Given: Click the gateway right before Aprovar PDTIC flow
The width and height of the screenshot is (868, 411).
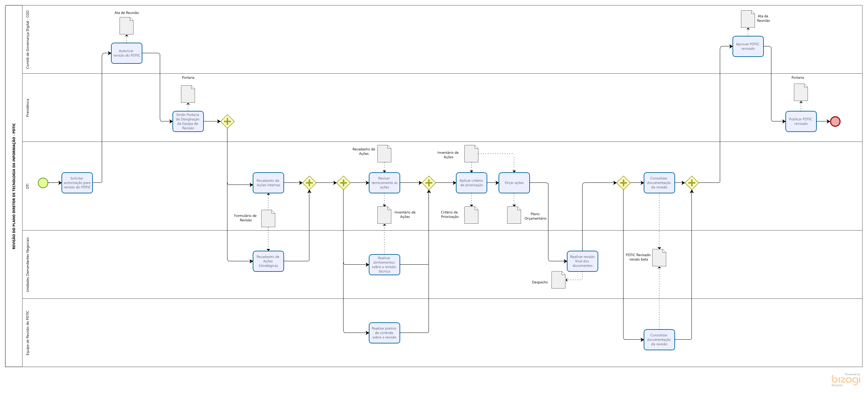Looking at the screenshot, I should coord(692,183).
